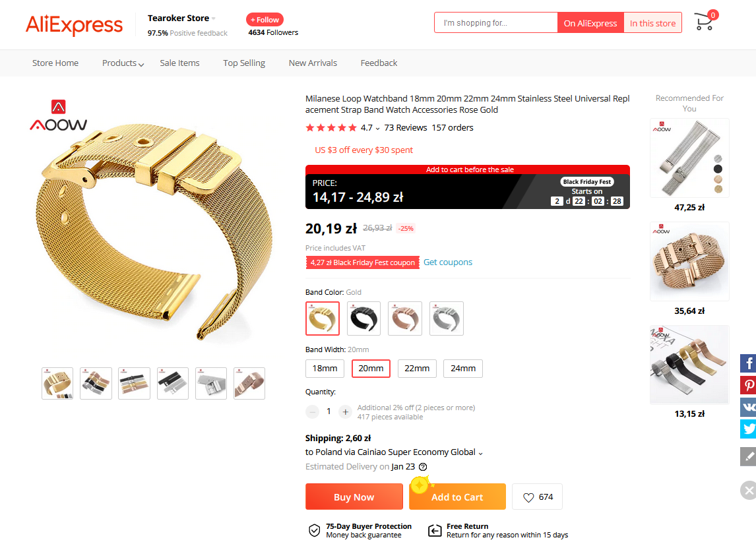Screen dimensions: 756x546
Task: Add item to wishlist heart icon
Action: 528,497
